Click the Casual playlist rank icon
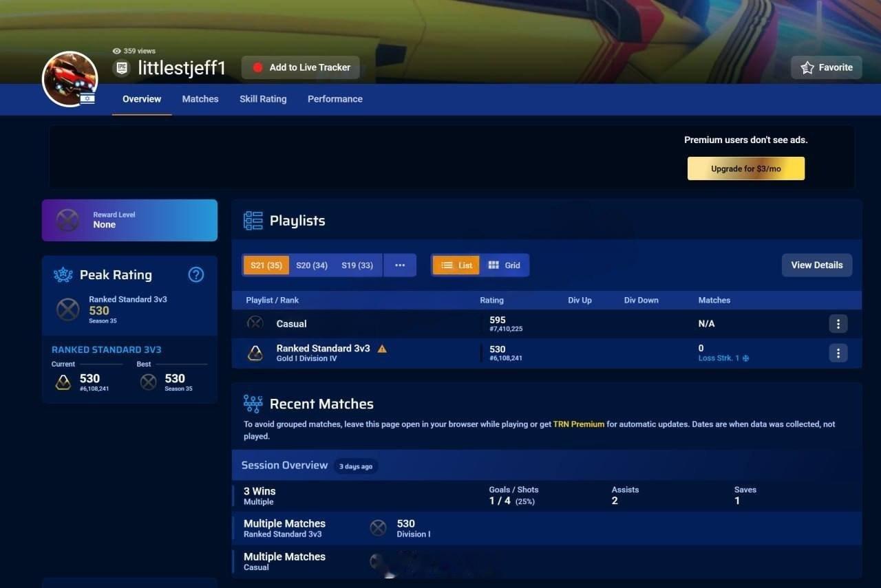 pyautogui.click(x=255, y=323)
